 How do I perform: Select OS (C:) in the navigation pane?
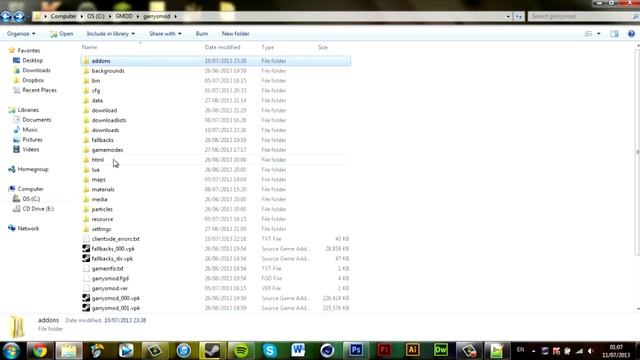[x=31, y=199]
